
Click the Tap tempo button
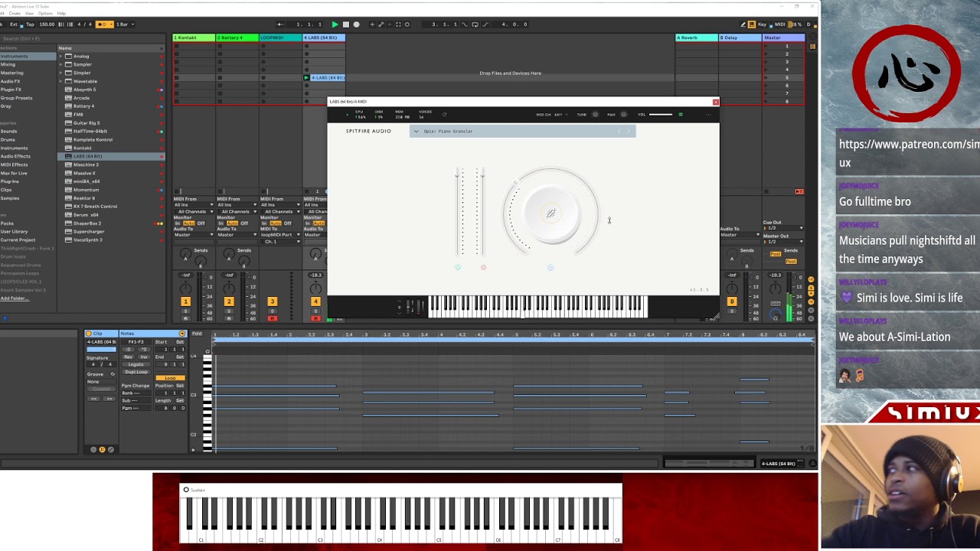coord(30,24)
